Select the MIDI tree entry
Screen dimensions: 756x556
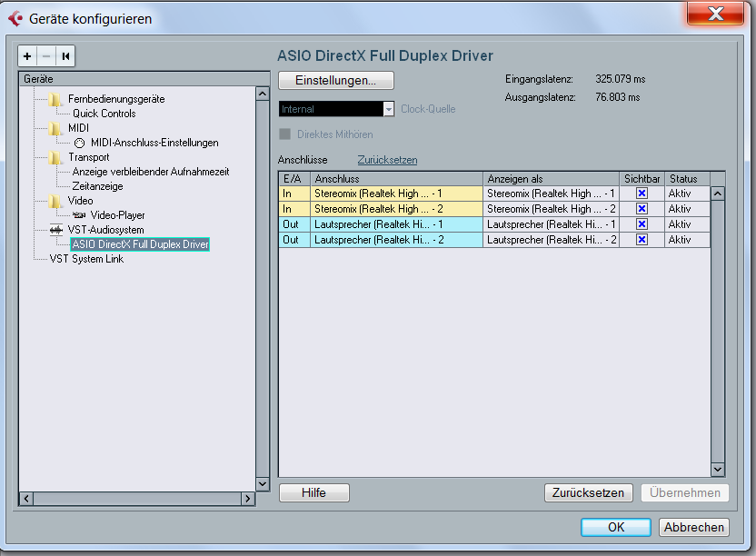(78, 128)
